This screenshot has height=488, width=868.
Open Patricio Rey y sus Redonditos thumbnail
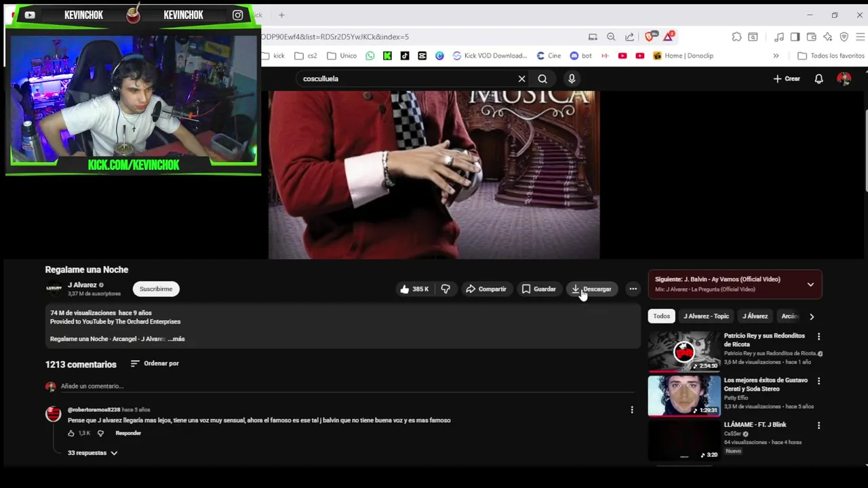pyautogui.click(x=684, y=352)
